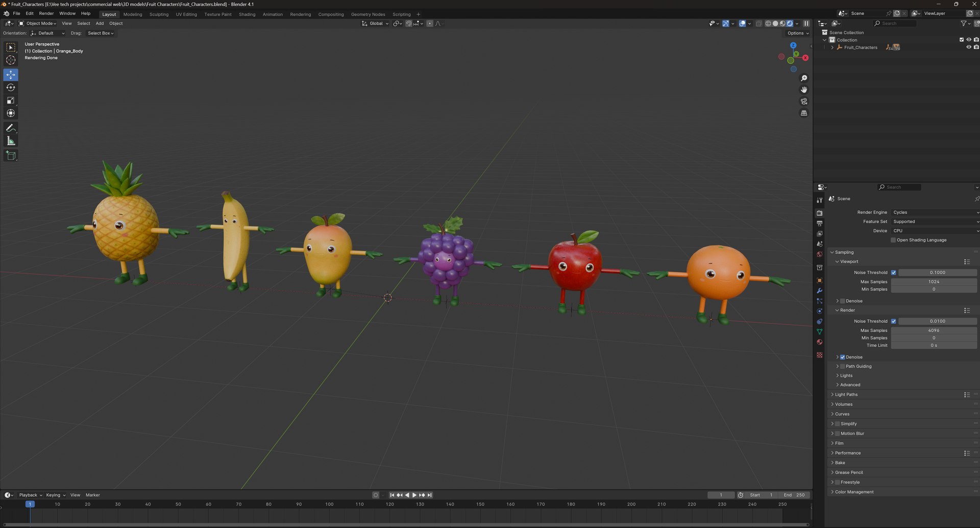Activate the Move tool
Viewport: 980px width, 528px height.
tap(11, 75)
